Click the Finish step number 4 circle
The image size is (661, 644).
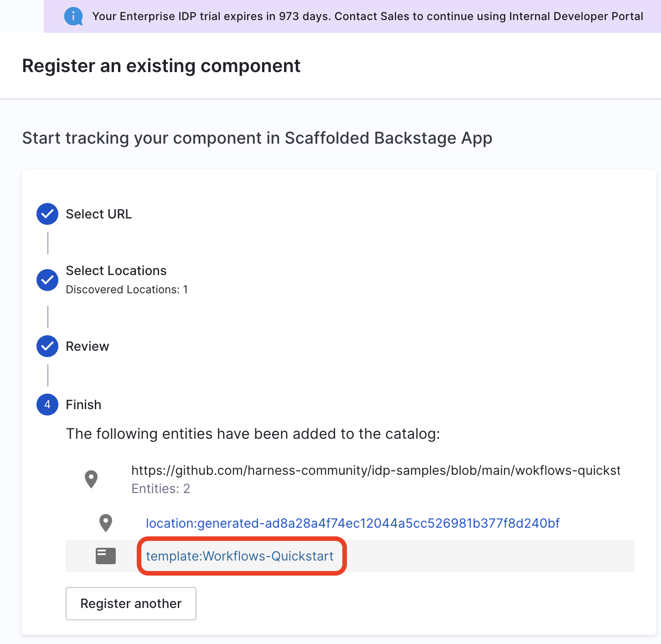pos(47,405)
